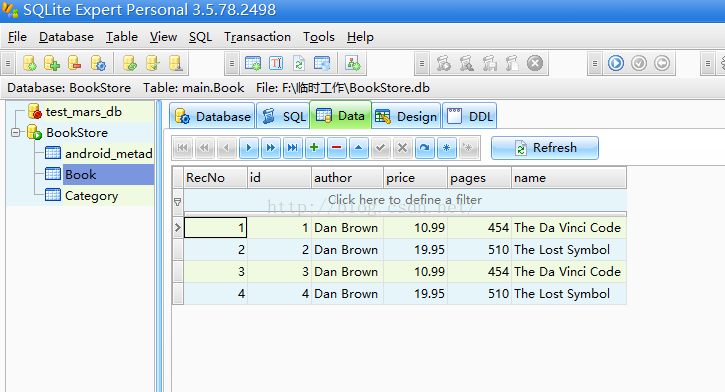Click the previous record navigator arrow
Screen dimensions: 725x392
(x=227, y=148)
